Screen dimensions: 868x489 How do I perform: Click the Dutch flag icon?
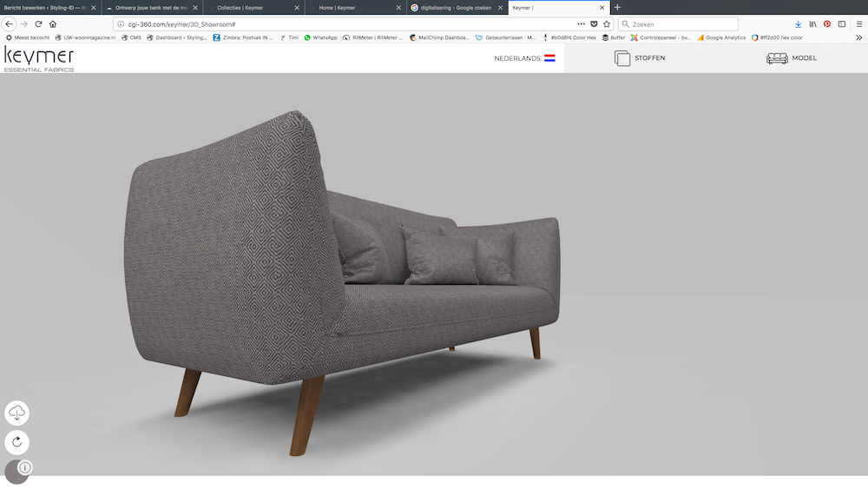point(549,58)
